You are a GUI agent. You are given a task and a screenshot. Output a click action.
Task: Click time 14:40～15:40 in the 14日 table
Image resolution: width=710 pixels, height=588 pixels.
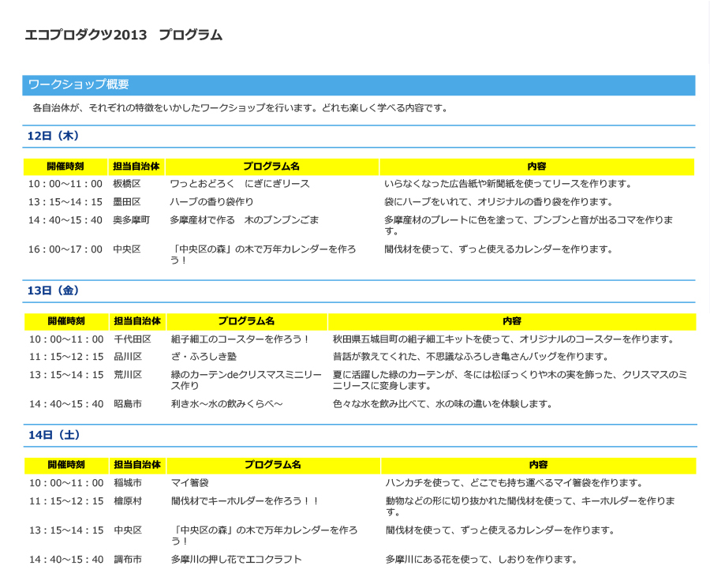66,560
